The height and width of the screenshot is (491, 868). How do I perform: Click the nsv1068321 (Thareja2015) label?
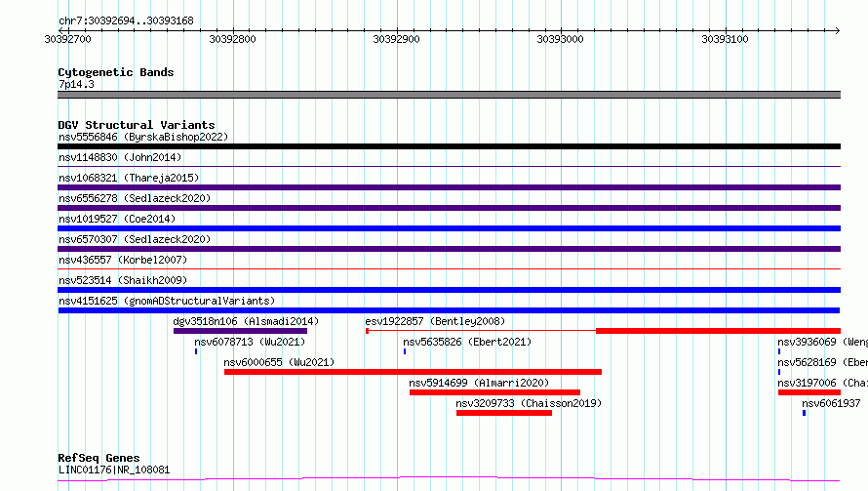129,178
